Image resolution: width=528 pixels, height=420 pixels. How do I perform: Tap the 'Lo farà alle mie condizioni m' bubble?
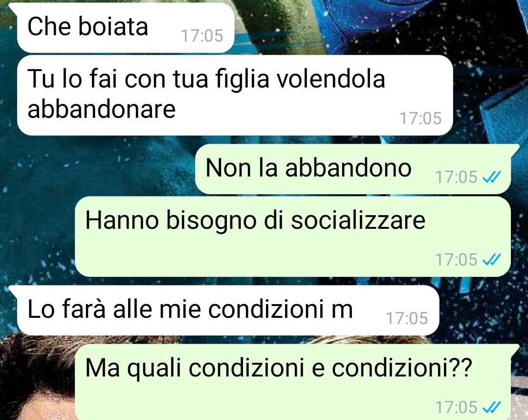228,310
